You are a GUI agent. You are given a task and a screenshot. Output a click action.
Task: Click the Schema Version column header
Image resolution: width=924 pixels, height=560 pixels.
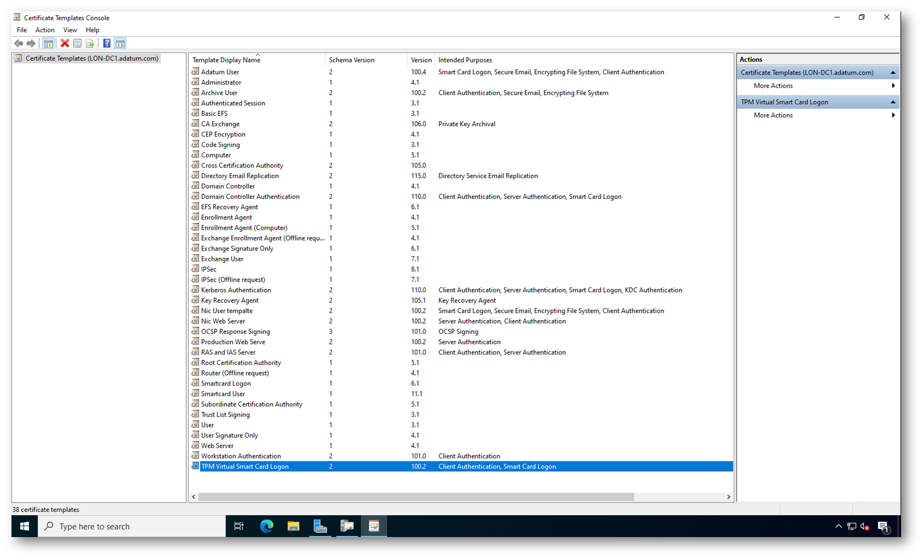(x=351, y=60)
